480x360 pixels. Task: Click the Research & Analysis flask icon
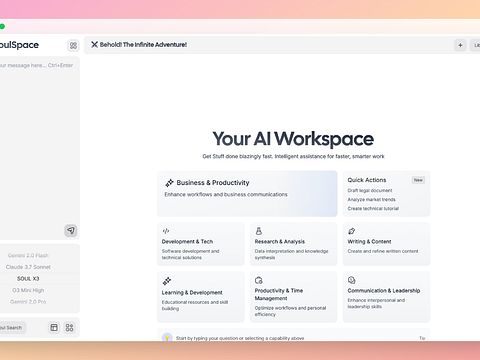click(x=259, y=231)
